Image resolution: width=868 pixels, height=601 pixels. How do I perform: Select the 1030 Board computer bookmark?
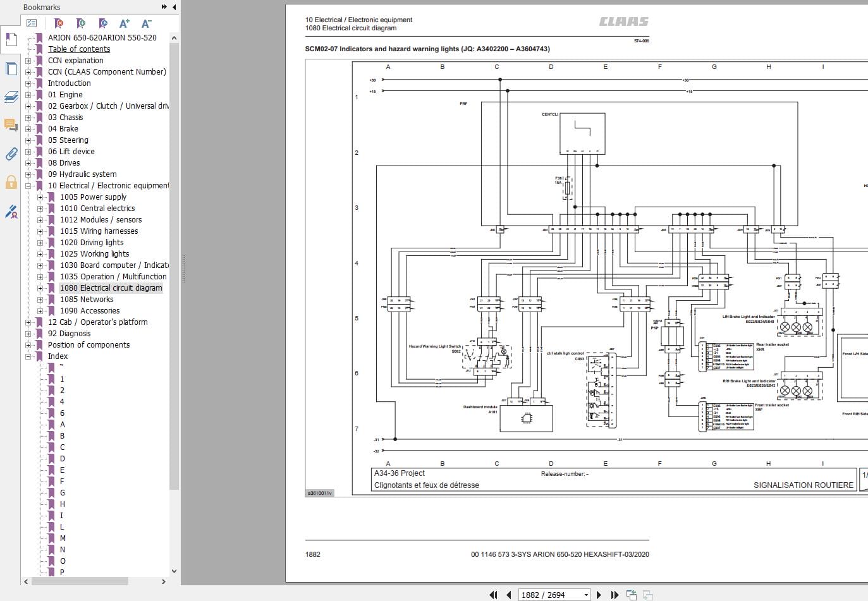tap(114, 265)
